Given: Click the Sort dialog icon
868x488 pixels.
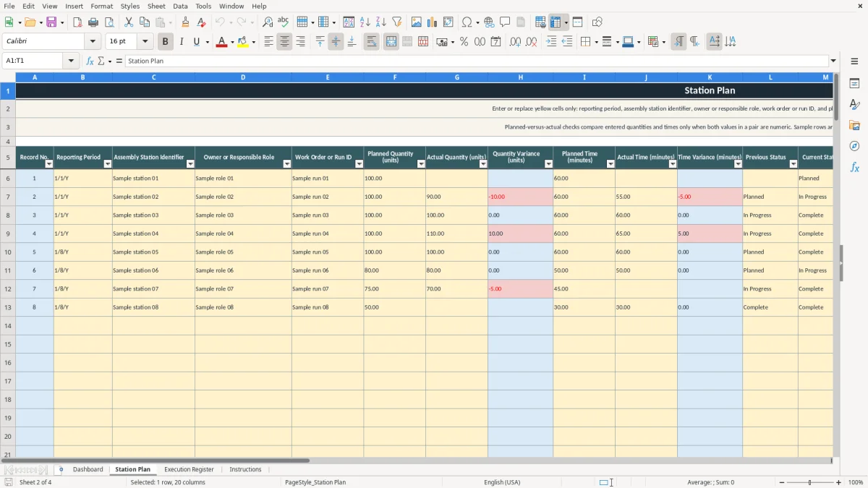Looking at the screenshot, I should [x=349, y=22].
